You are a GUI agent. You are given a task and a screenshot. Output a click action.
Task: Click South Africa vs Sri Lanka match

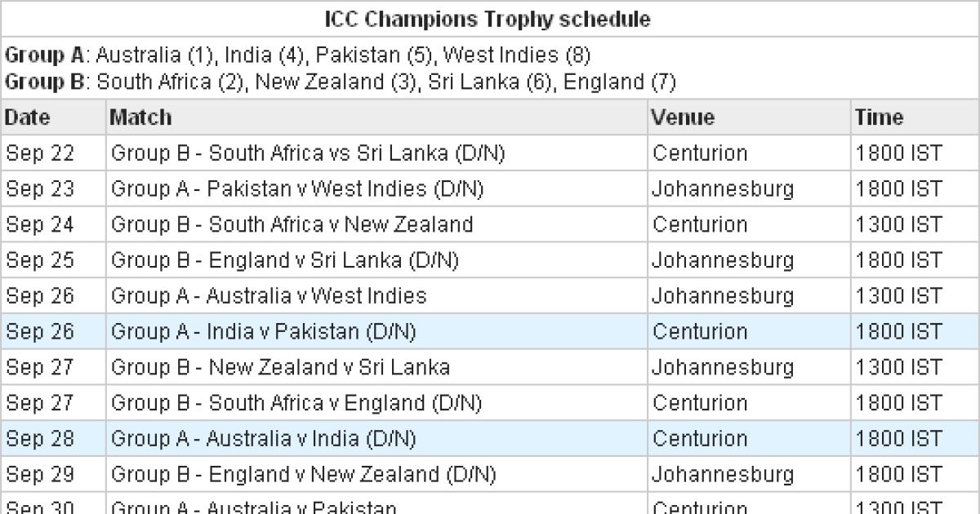point(307,153)
